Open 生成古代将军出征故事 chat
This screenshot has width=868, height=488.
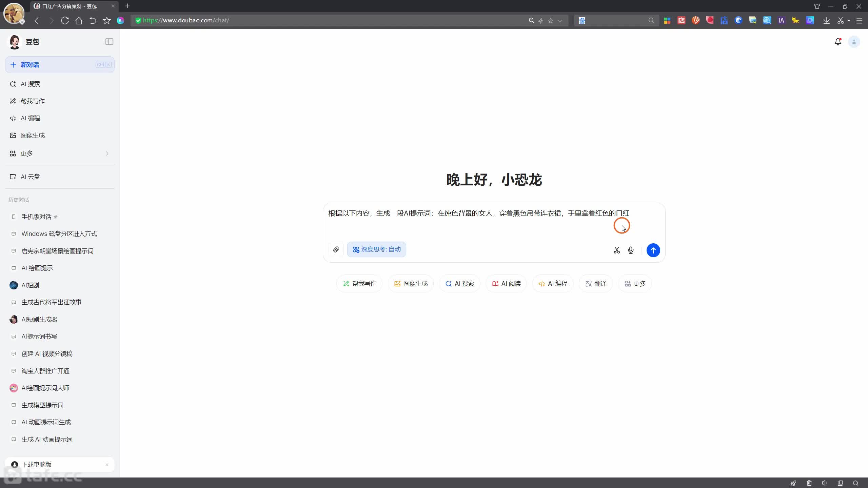point(60,302)
